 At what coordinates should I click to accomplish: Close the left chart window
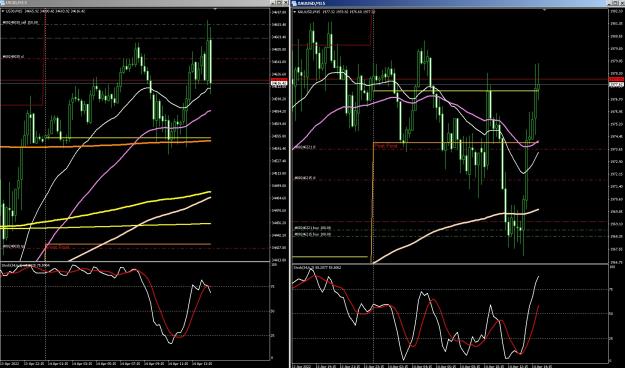coord(285,3)
